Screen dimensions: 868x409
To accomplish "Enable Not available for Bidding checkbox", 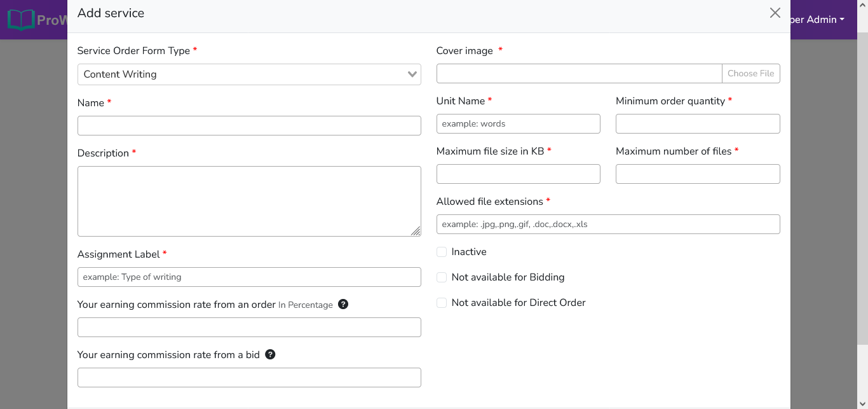I will 442,277.
